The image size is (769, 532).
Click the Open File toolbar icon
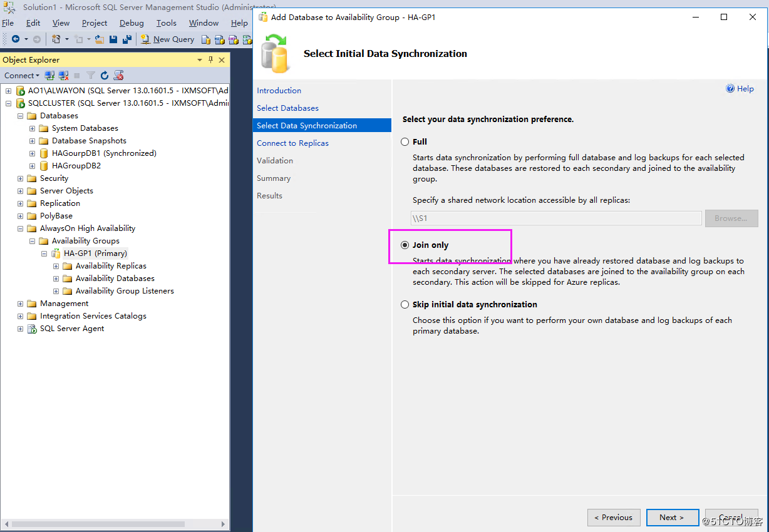coord(99,39)
